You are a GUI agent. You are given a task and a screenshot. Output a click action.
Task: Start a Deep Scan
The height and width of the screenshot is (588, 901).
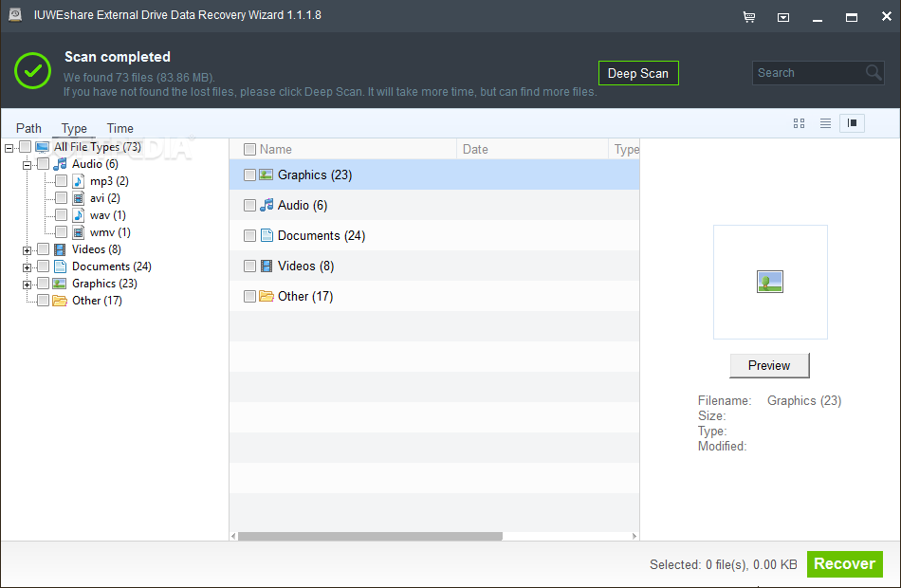638,73
